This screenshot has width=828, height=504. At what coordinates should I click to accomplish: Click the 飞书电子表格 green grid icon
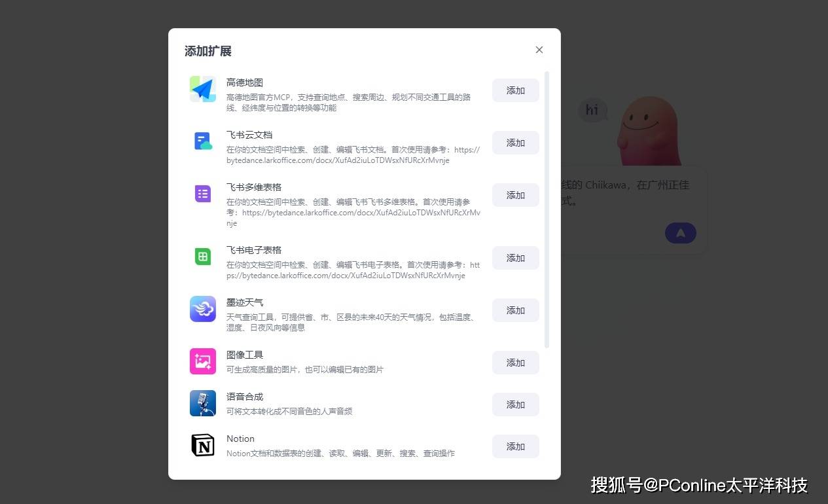click(x=203, y=257)
